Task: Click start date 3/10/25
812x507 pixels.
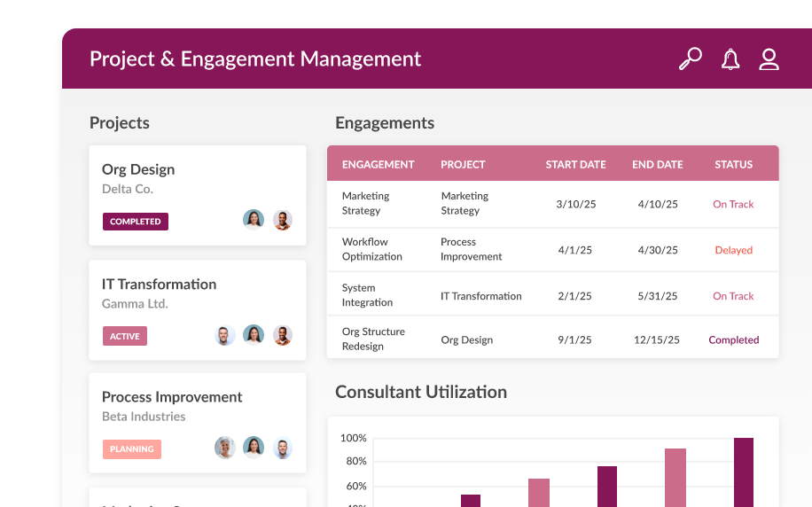Action: coord(576,204)
